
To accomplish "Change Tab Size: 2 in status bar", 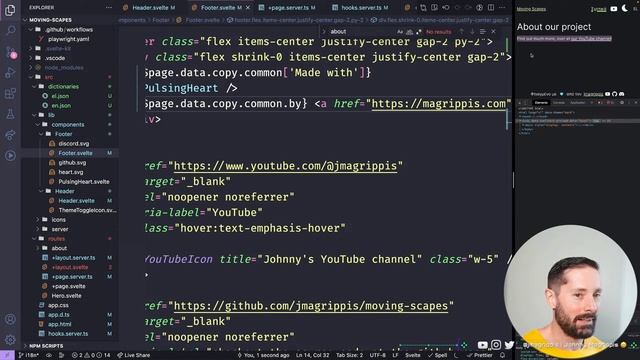I will [349, 356].
